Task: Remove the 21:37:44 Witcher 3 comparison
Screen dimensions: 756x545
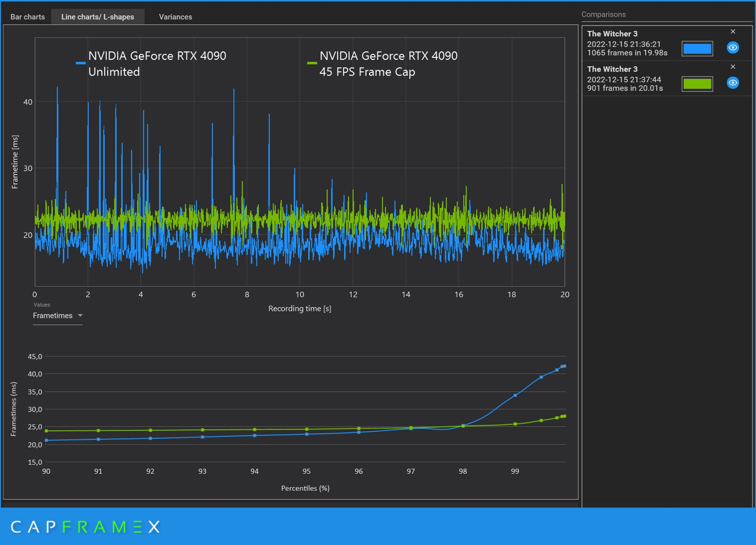Action: [733, 67]
